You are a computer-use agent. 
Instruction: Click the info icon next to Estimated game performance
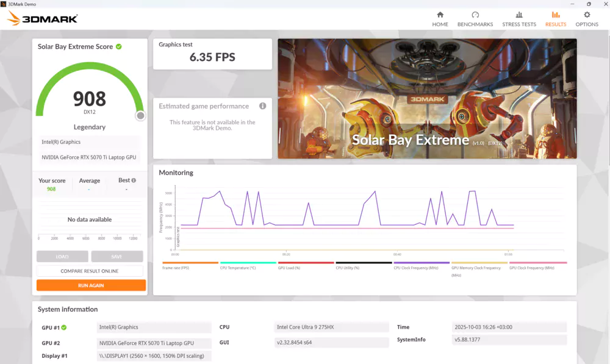262,105
